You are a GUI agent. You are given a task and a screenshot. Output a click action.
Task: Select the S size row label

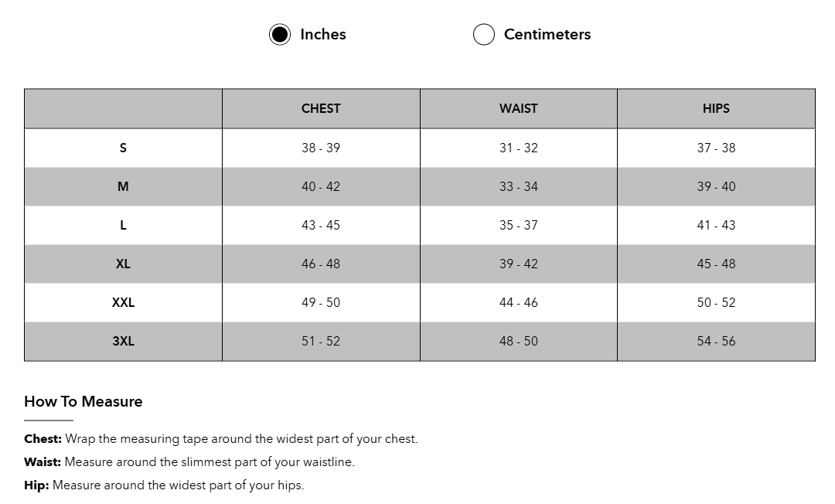coord(123,148)
